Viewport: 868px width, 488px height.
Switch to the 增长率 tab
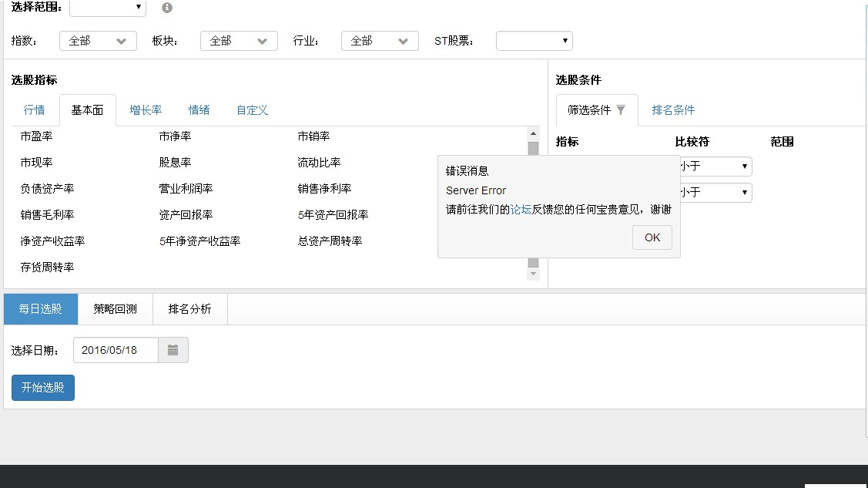146,110
